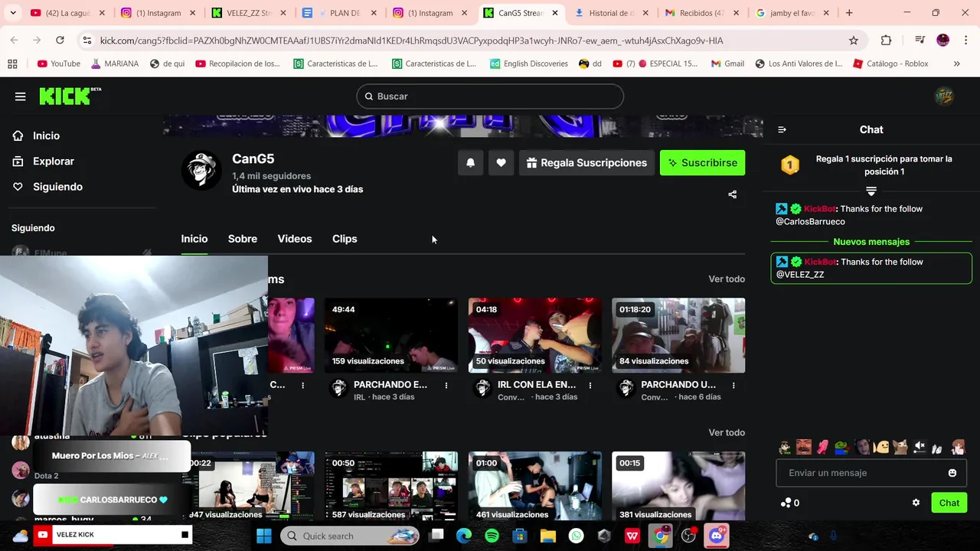
Task: Open the 49:44 stream thumbnail
Action: click(391, 335)
